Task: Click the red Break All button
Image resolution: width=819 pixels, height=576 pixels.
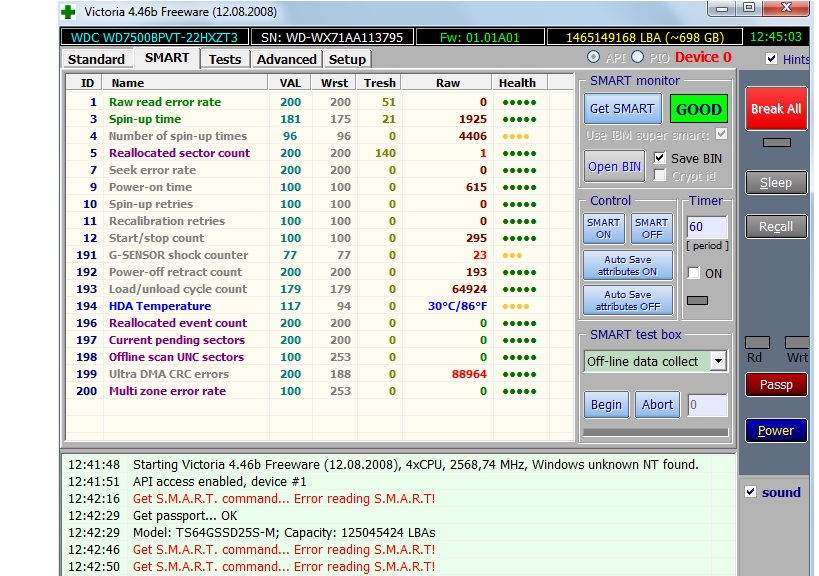Action: click(776, 109)
